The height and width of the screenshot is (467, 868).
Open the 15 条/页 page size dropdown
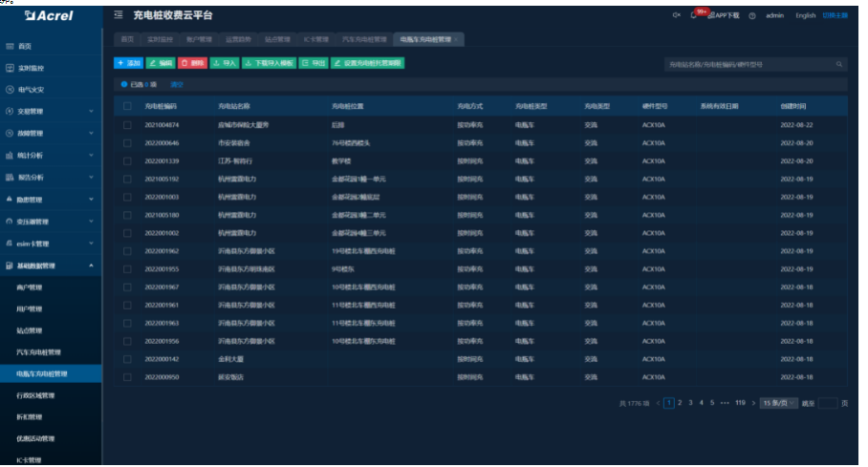tap(779, 403)
